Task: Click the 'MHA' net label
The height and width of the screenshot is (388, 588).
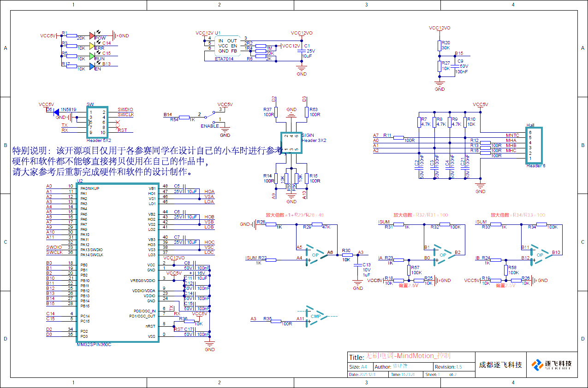Action: [511, 141]
